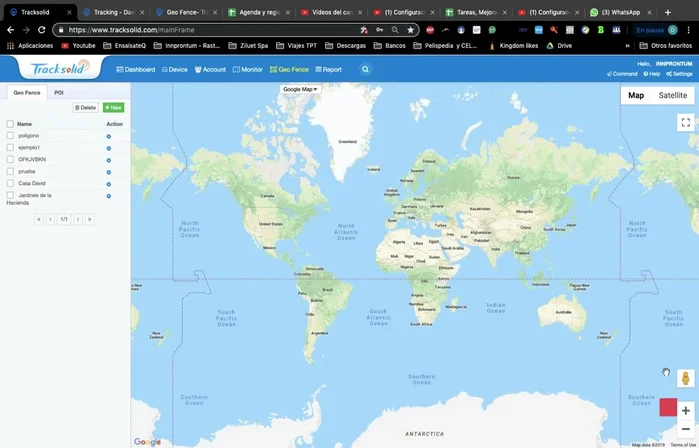Open the Command link
699x448 pixels.
click(x=622, y=74)
